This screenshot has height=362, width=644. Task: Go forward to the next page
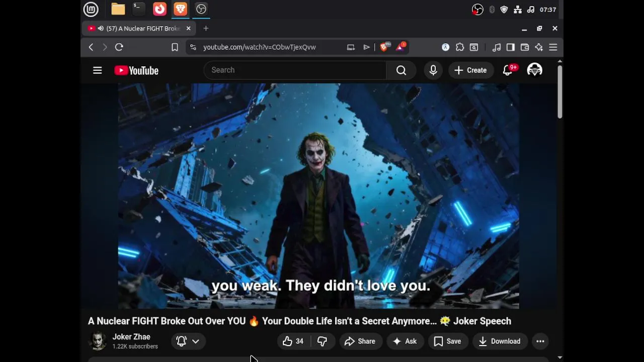pos(105,47)
